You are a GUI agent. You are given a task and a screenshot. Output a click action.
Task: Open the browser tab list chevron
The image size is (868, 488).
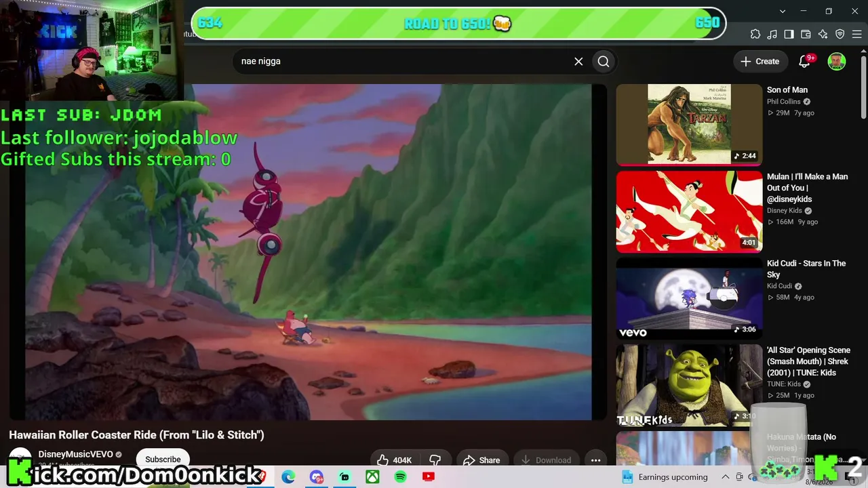point(783,12)
